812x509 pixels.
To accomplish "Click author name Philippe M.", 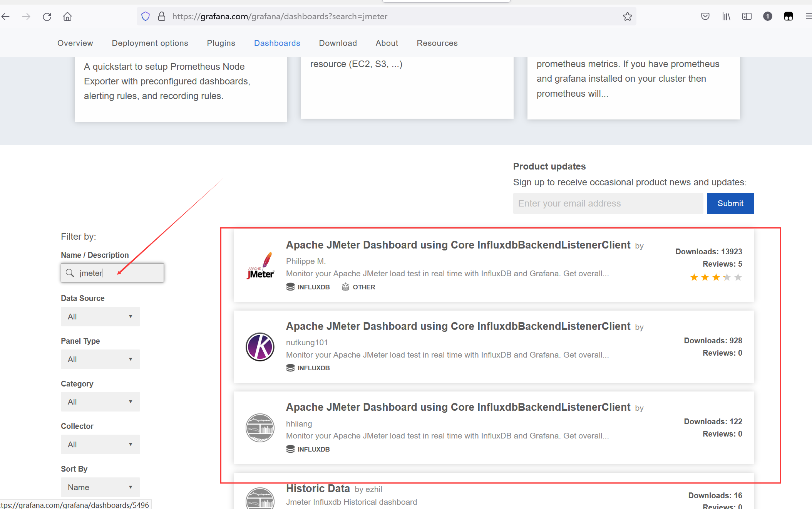I will (x=306, y=261).
